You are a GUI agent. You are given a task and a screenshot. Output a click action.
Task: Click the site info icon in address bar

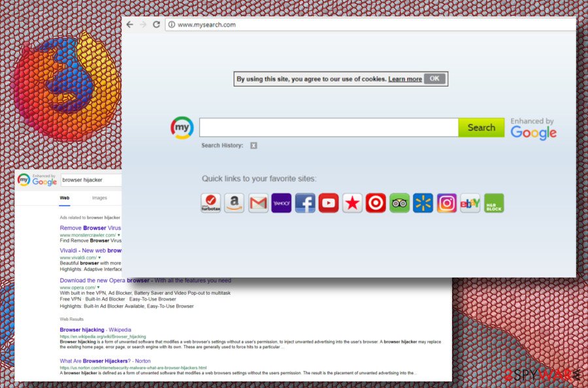[x=171, y=25]
